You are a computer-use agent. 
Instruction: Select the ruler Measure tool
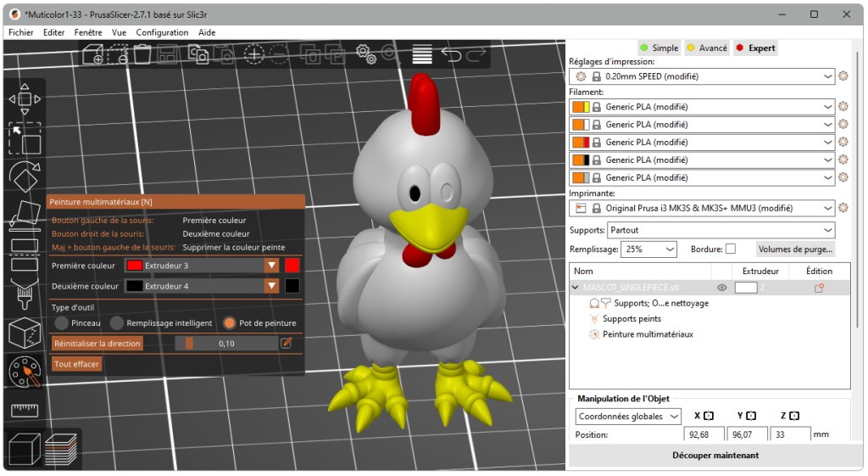25,411
